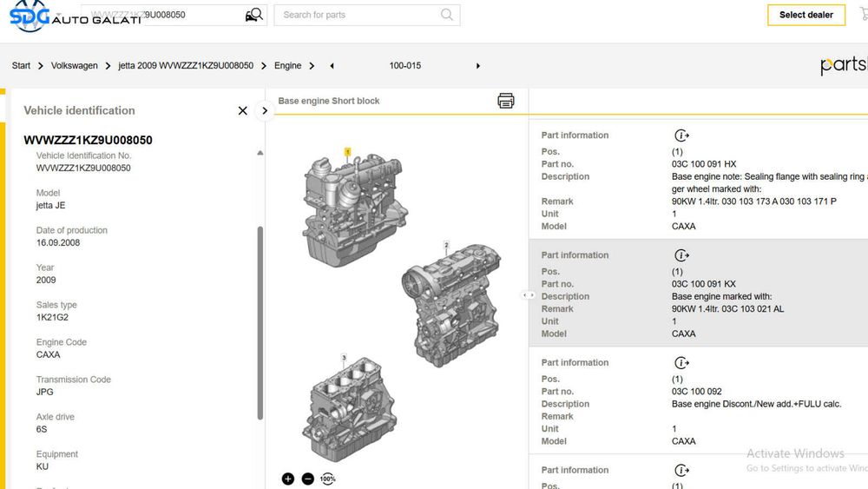The image size is (868, 489).
Task: Go to next illustration arrow
Action: coord(477,66)
